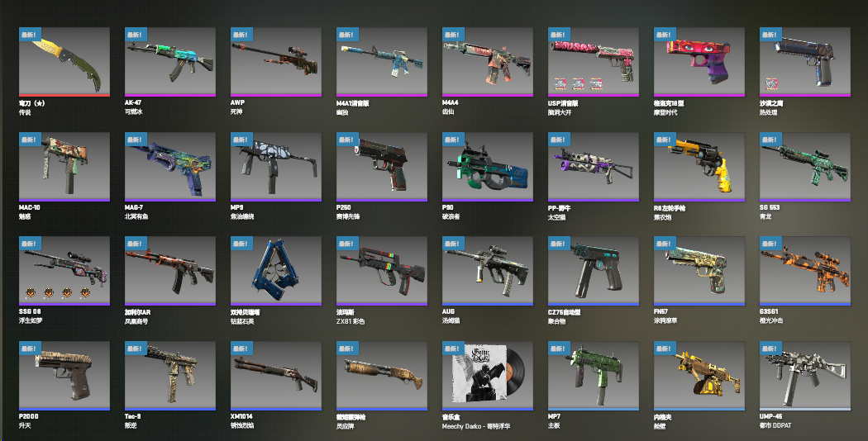868x441 pixels.
Task: Open the Meechy Darko music kit
Action: coord(487,376)
